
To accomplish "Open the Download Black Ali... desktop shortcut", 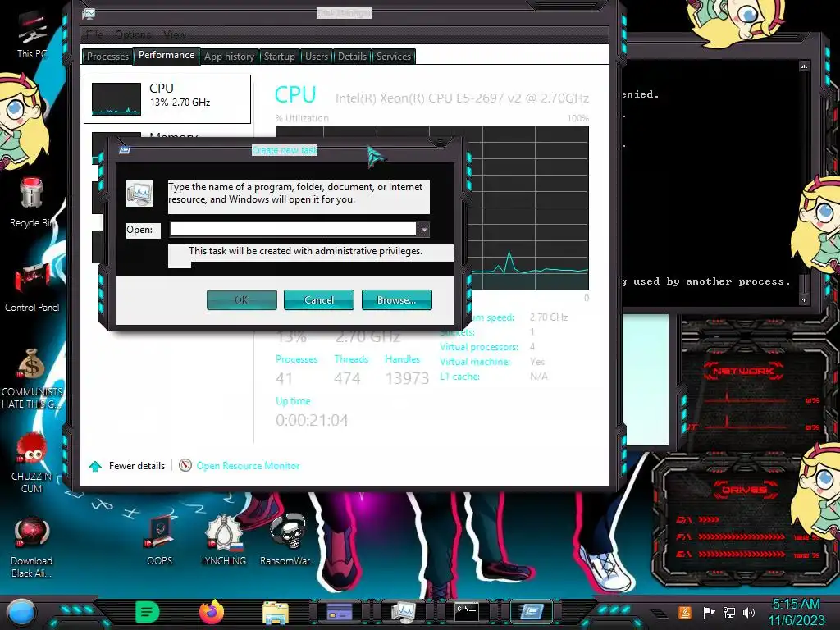I will point(31,547).
